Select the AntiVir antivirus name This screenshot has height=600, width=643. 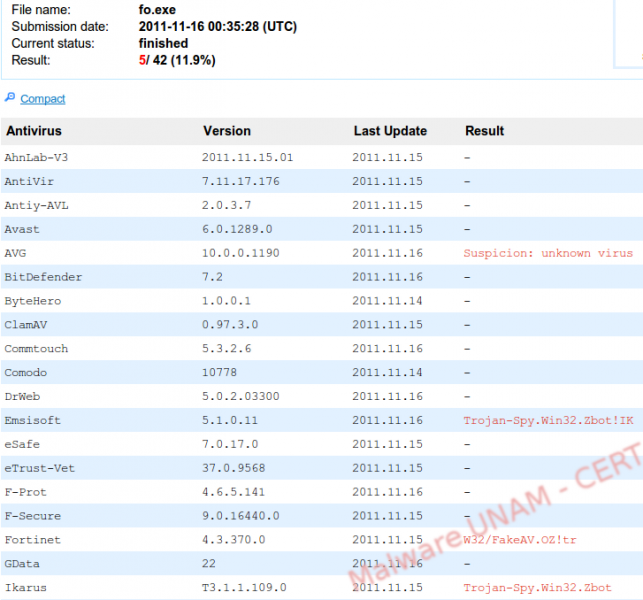click(29, 181)
